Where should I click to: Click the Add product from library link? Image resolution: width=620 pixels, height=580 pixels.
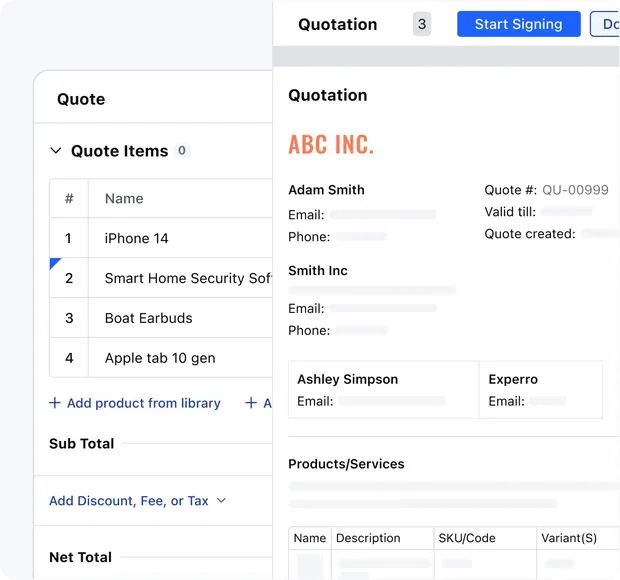pos(143,403)
